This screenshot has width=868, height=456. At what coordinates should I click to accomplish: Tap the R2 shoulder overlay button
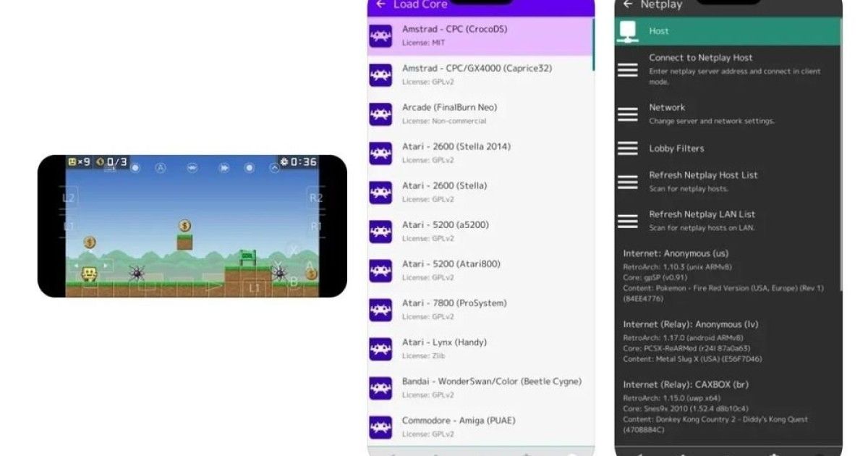[315, 198]
